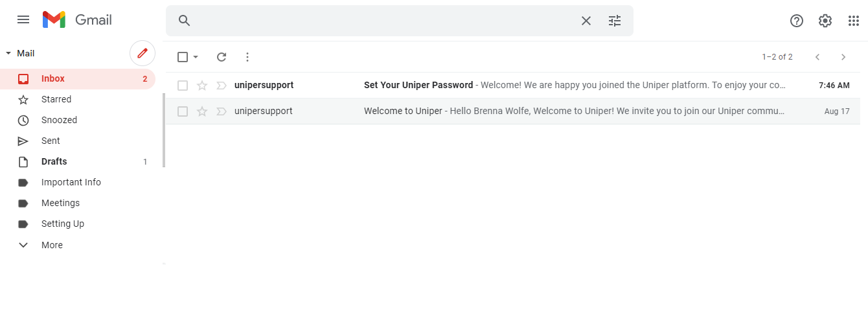
Task: Open the three-dot more options menu
Action: (x=247, y=57)
